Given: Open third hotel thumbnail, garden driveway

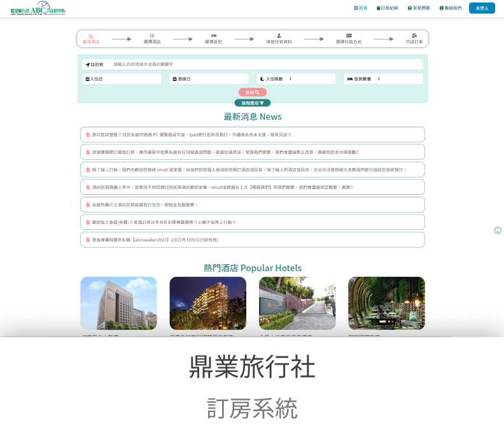Looking at the screenshot, I should (x=297, y=303).
